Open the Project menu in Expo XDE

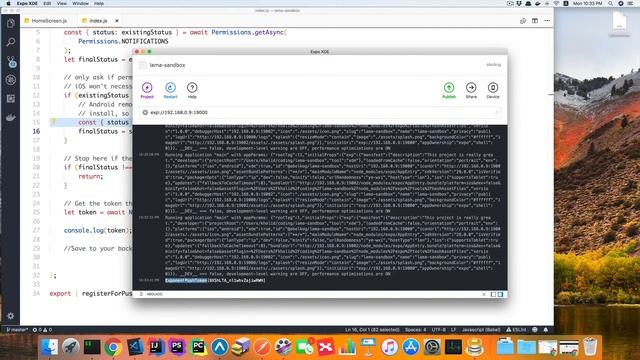click(147, 90)
